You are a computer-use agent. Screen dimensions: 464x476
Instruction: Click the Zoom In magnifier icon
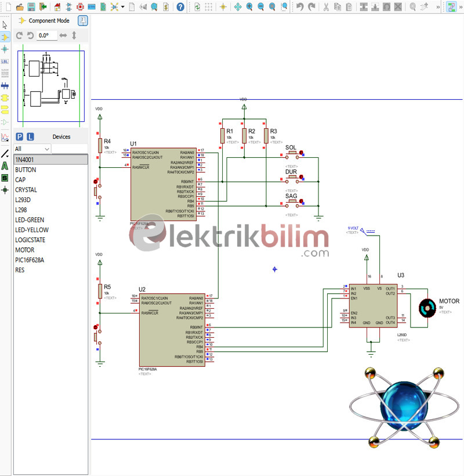tap(249, 7)
